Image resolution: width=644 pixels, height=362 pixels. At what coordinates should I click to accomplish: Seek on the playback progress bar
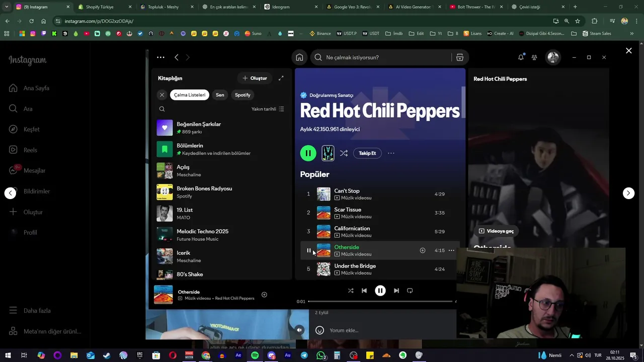pyautogui.click(x=380, y=301)
